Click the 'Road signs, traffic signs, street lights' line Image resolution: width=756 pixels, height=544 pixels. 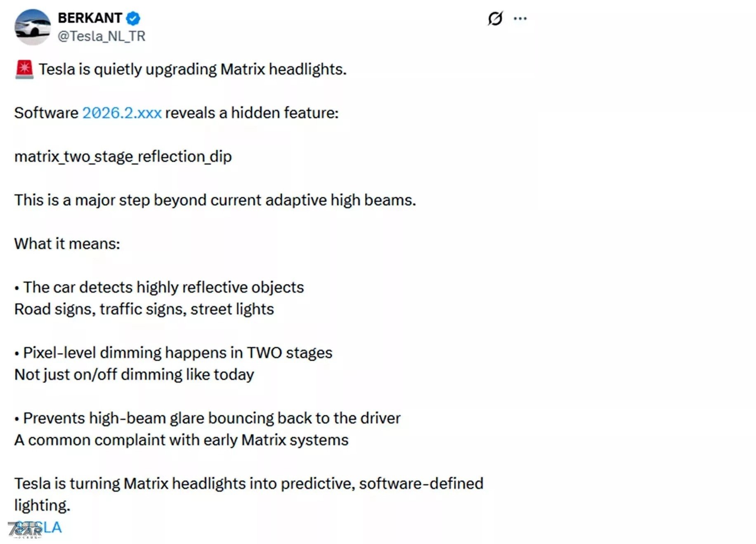pos(144,309)
